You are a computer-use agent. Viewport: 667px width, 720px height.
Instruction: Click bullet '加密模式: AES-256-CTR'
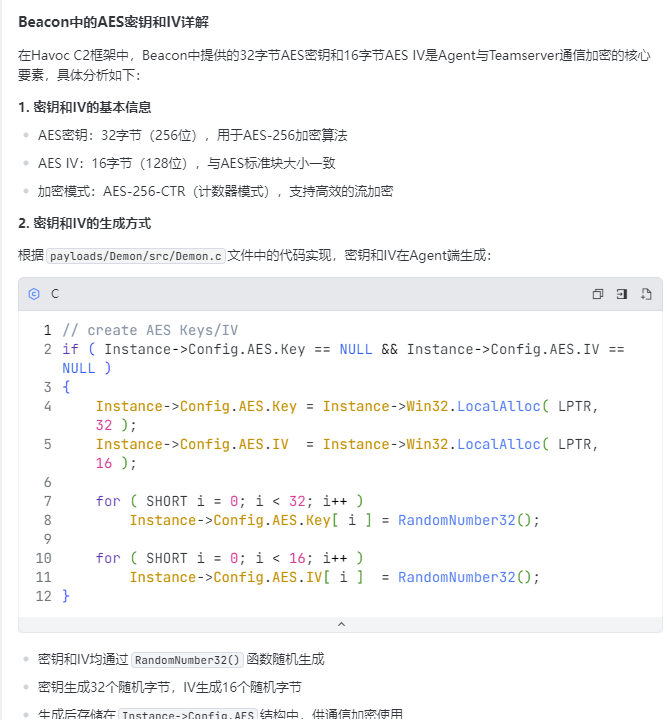(215, 191)
